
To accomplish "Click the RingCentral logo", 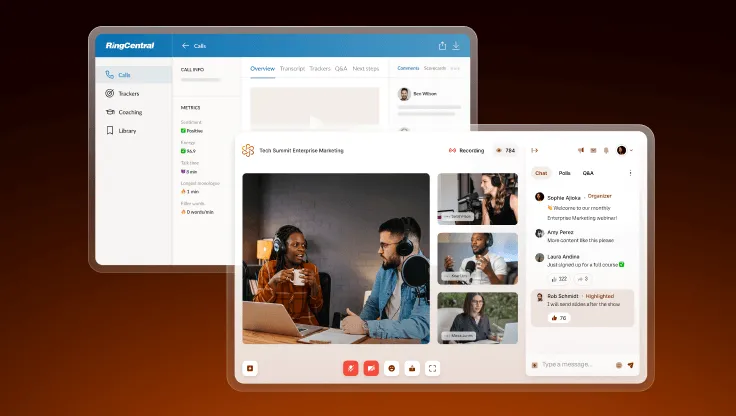I will point(130,46).
